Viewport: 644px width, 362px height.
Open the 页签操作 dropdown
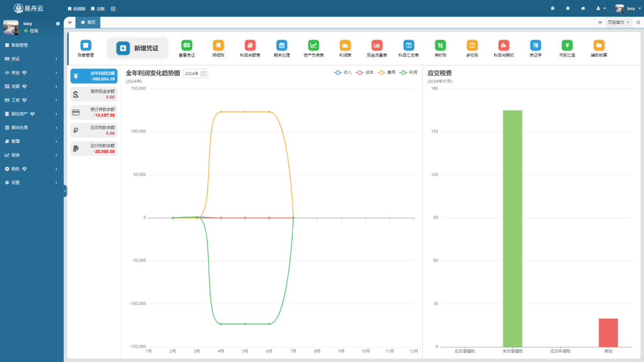click(618, 22)
